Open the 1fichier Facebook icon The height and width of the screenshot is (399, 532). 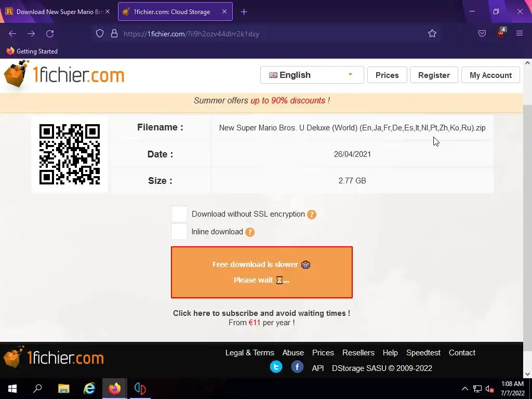[x=297, y=367]
